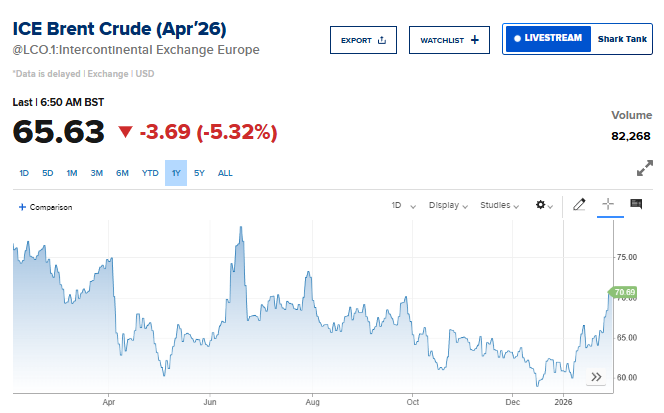Expand chart to fullscreen

point(645,168)
